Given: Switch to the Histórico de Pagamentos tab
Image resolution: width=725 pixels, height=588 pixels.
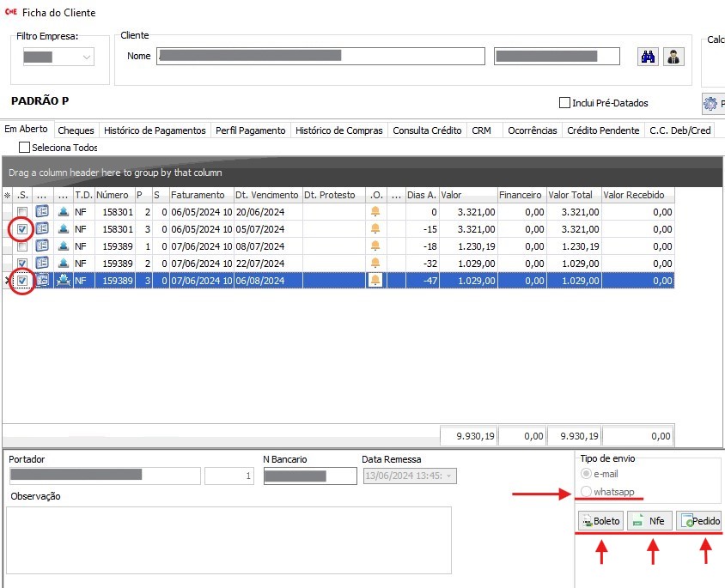Looking at the screenshot, I should pyautogui.click(x=155, y=130).
